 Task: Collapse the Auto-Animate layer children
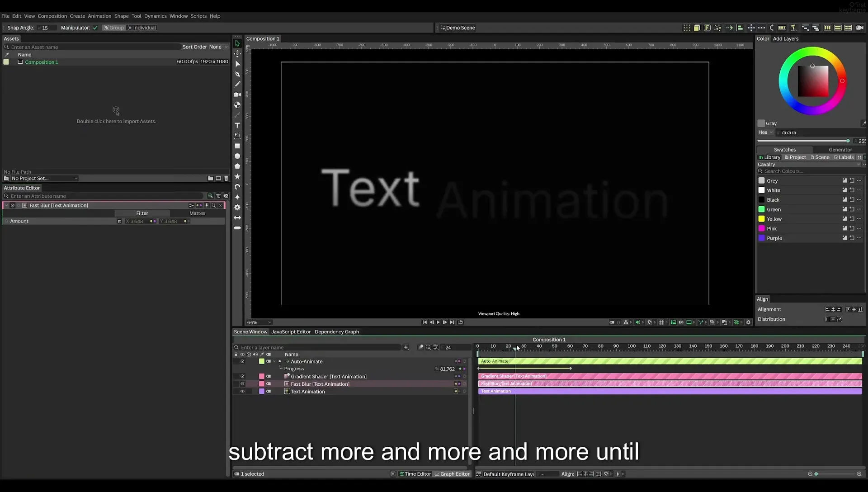(x=274, y=361)
